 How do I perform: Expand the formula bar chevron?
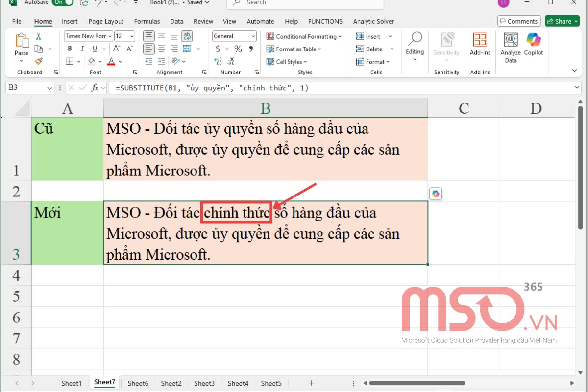pyautogui.click(x=577, y=87)
